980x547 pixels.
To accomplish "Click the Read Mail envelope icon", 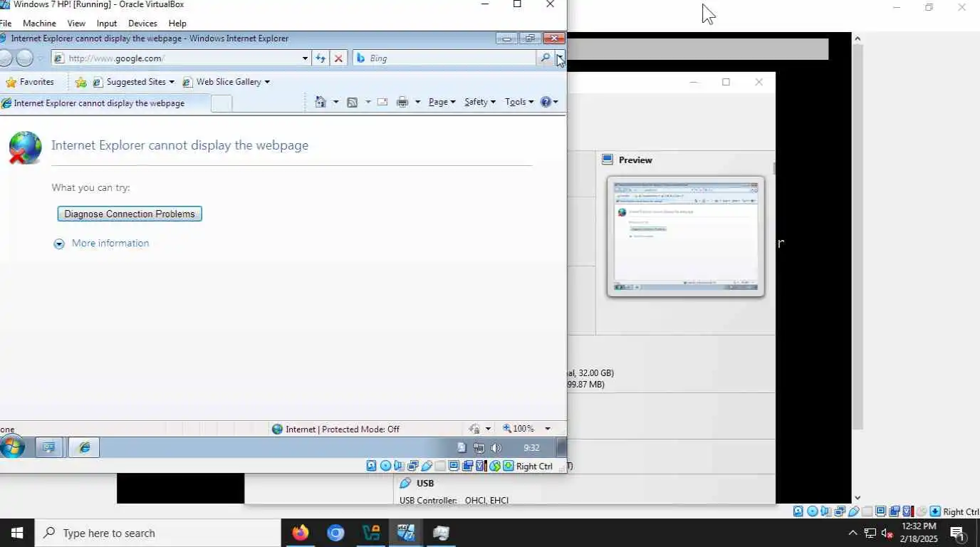I will [382, 102].
